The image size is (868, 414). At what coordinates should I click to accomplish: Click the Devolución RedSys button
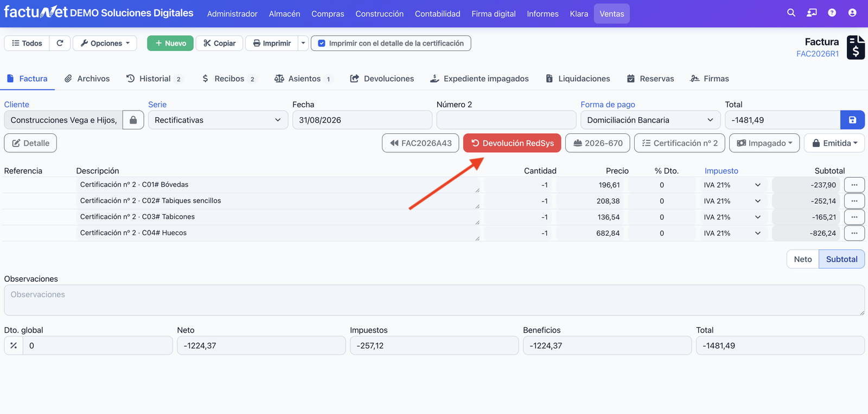point(512,143)
